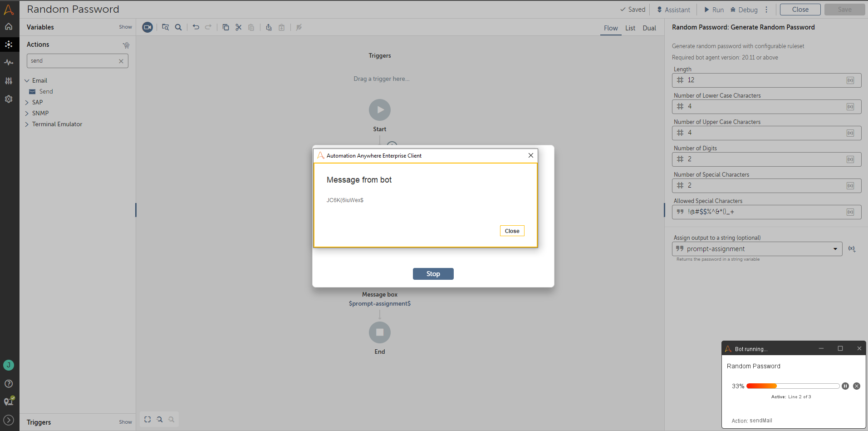The height and width of the screenshot is (431, 868).
Task: Insert a variable into Allowed Special Characters
Action: click(850, 212)
